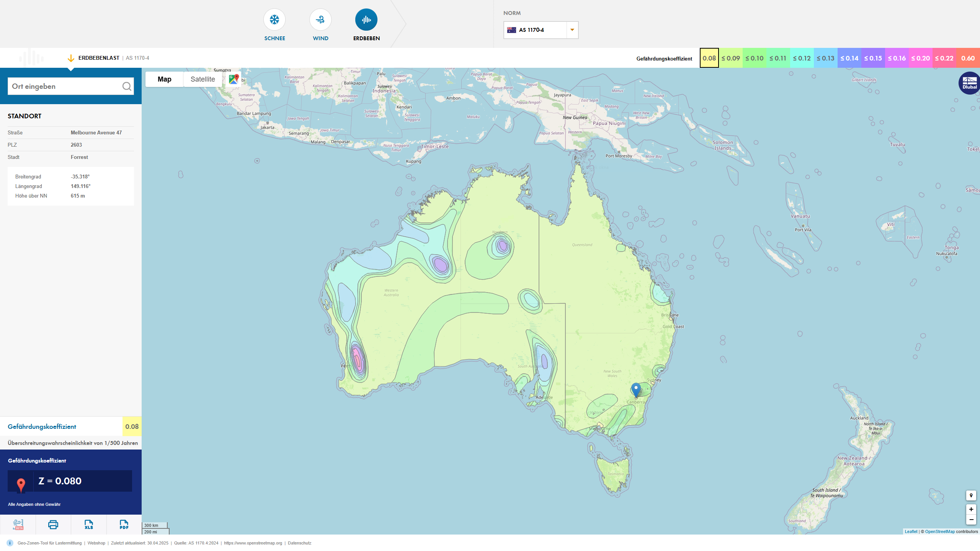Image resolution: width=980 pixels, height=551 pixels.
Task: Open the Leaflet attribution link
Action: [911, 531]
